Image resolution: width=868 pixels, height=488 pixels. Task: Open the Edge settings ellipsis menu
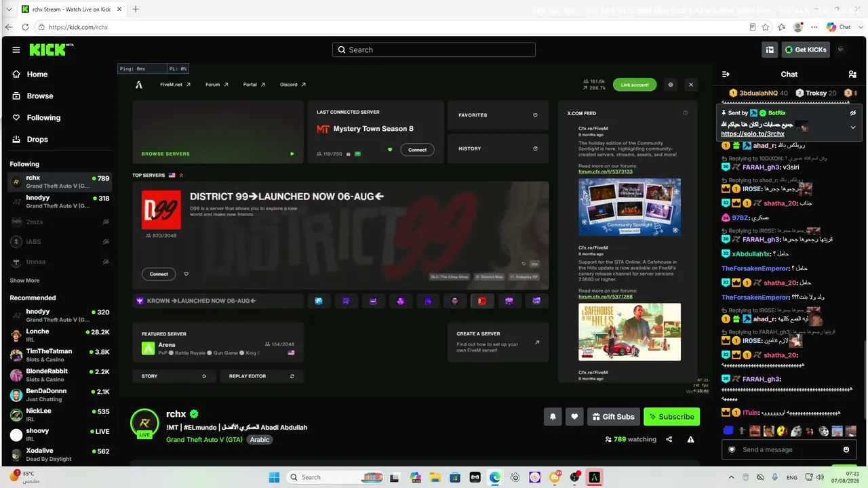tap(814, 27)
